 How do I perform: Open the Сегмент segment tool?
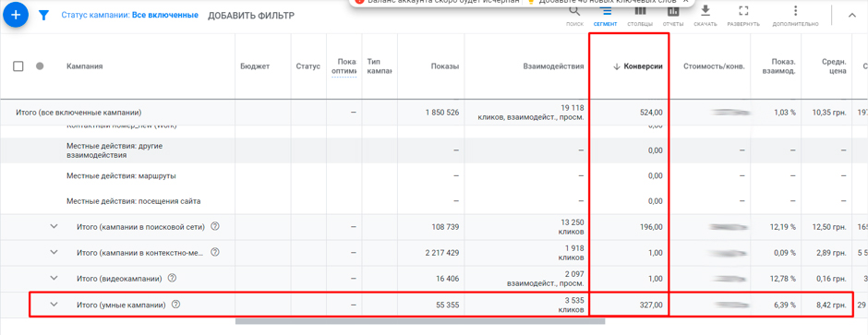point(606,15)
